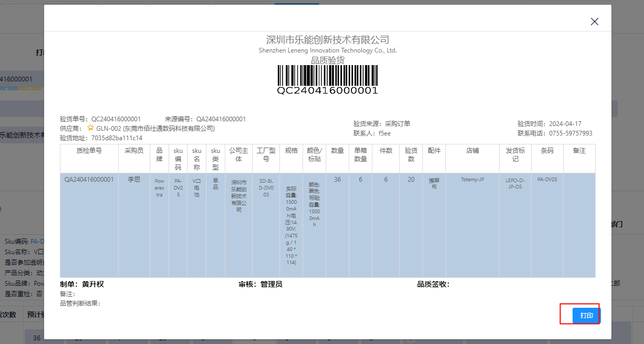Click the 擦屏布 accessory cell
Image resolution: width=644 pixels, height=344 pixels.
click(x=434, y=183)
